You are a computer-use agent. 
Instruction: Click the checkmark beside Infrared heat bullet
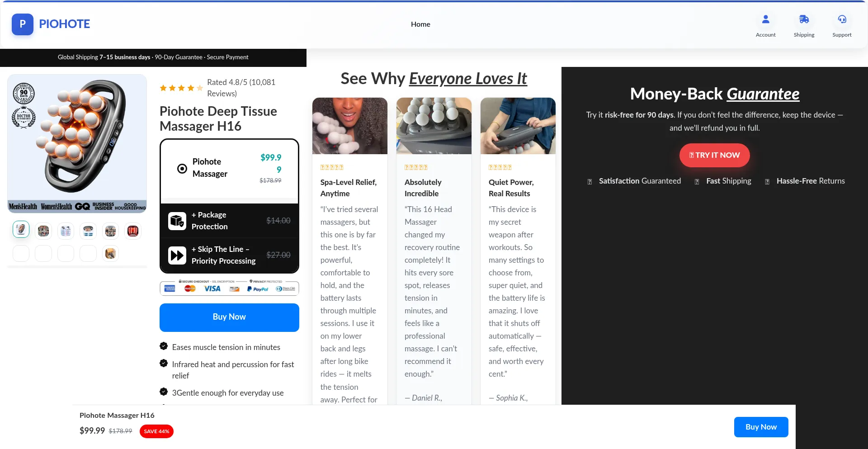(x=164, y=363)
